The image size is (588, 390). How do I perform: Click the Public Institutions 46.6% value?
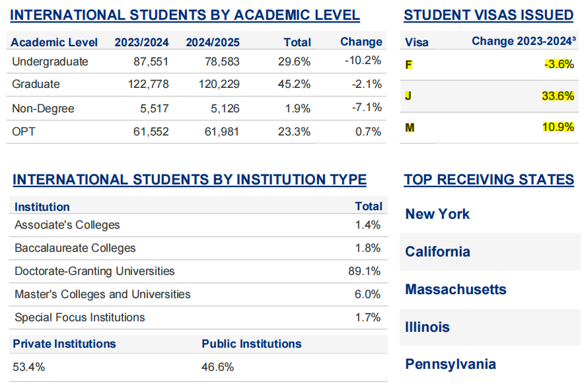pyautogui.click(x=217, y=368)
